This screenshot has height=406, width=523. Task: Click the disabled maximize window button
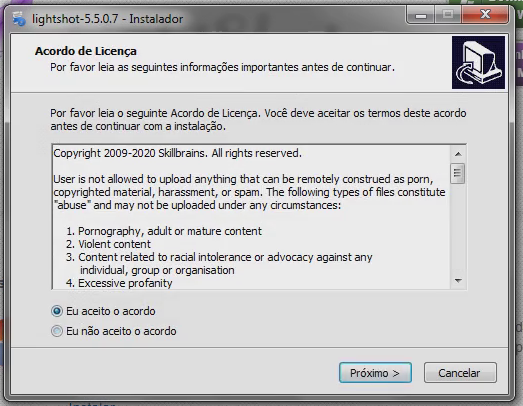[448, 15]
